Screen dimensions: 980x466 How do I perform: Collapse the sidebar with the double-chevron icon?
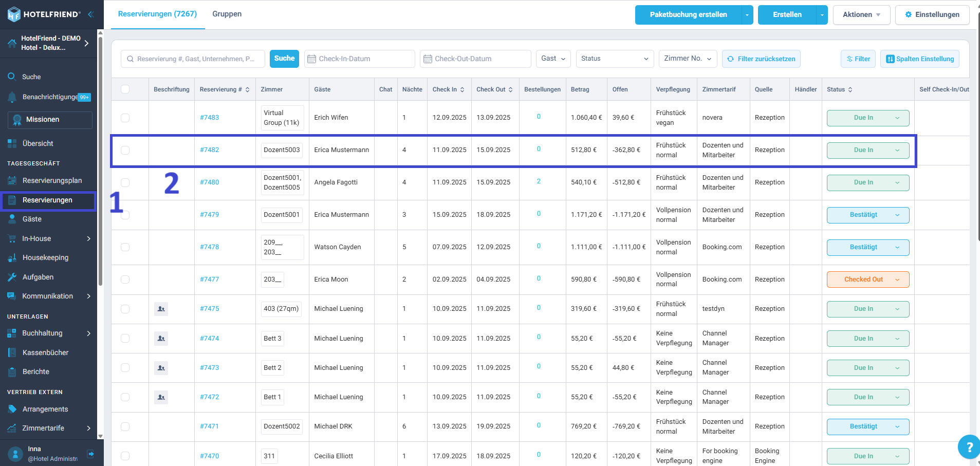pos(91,14)
